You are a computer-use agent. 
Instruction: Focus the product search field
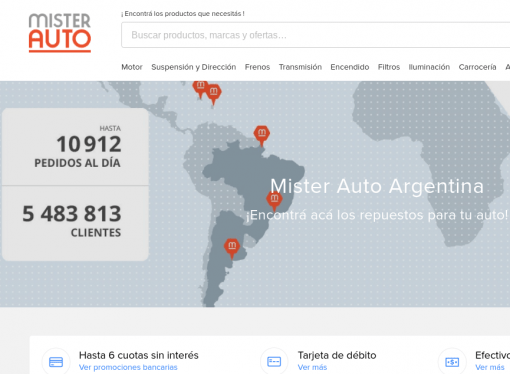pos(315,35)
